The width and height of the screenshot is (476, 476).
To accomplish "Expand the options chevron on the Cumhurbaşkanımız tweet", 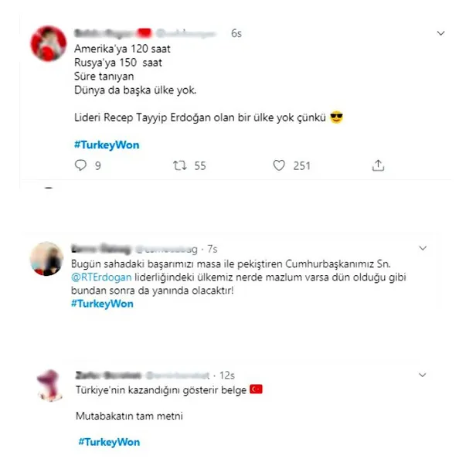I will (x=423, y=250).
